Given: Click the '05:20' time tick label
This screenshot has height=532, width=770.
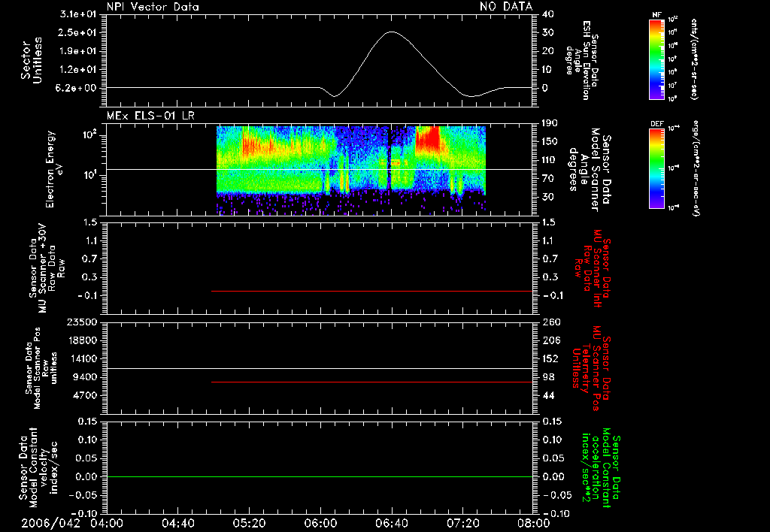Looking at the screenshot, I should point(250,523).
